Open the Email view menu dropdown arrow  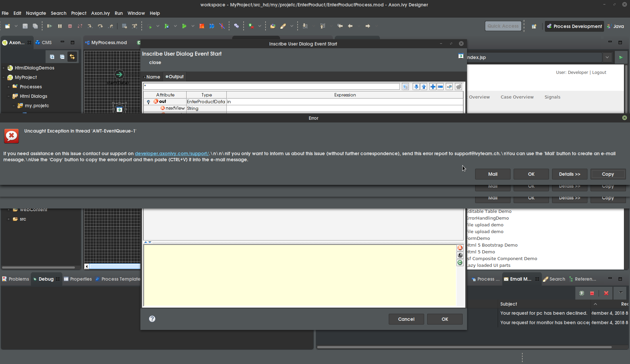point(621,293)
